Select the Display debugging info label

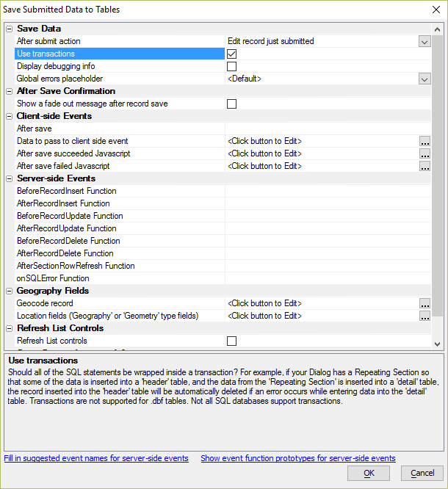tap(56, 66)
